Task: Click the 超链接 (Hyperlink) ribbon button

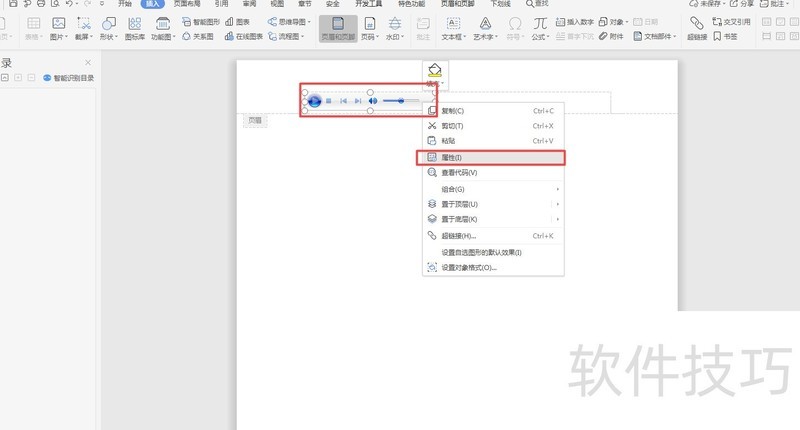Action: click(696, 29)
